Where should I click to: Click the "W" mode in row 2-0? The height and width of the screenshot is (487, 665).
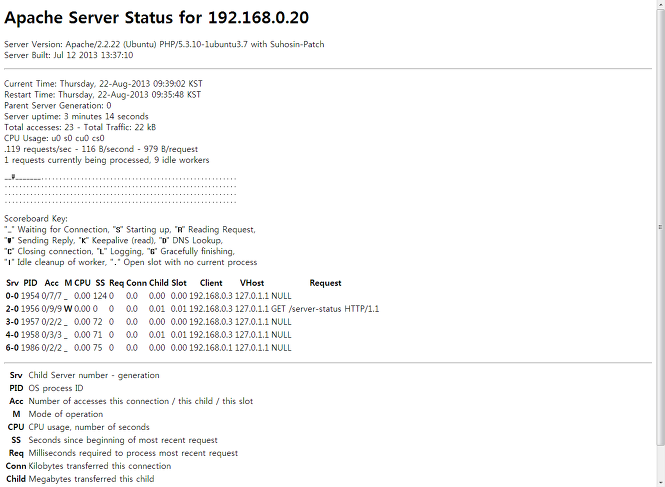tap(68, 309)
